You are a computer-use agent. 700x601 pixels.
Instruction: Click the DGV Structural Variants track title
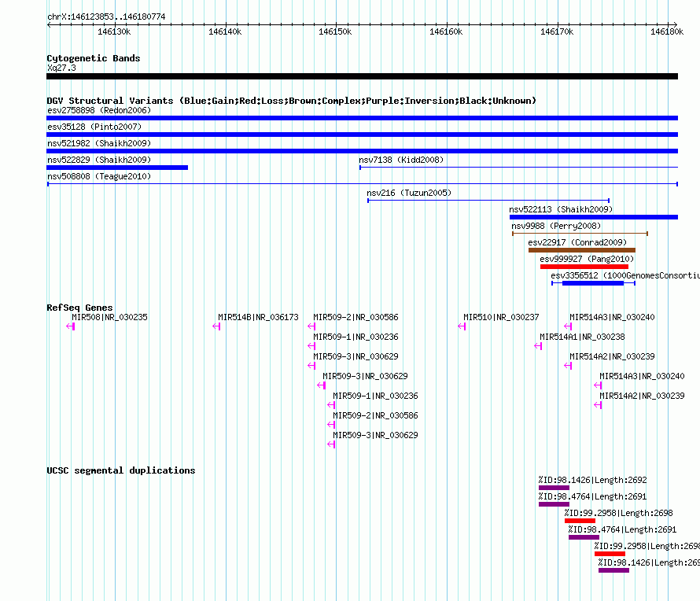click(291, 101)
